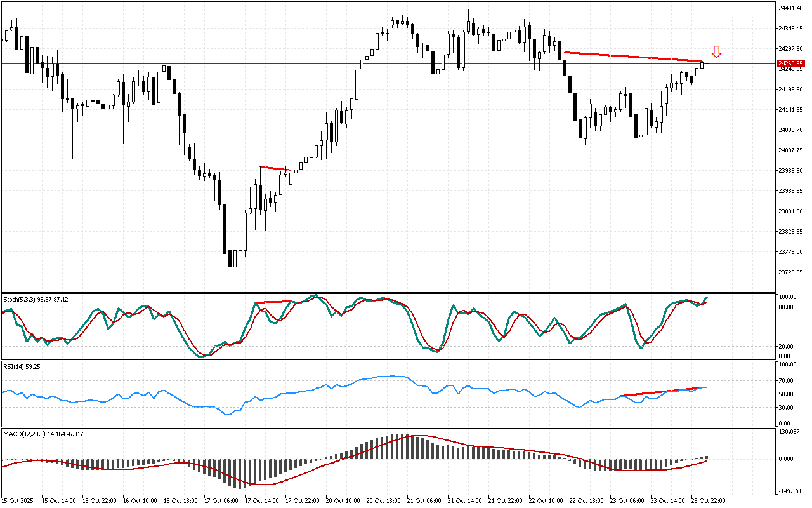Click the 24401.00 price scale label
The image size is (812, 508).
pyautogui.click(x=790, y=8)
